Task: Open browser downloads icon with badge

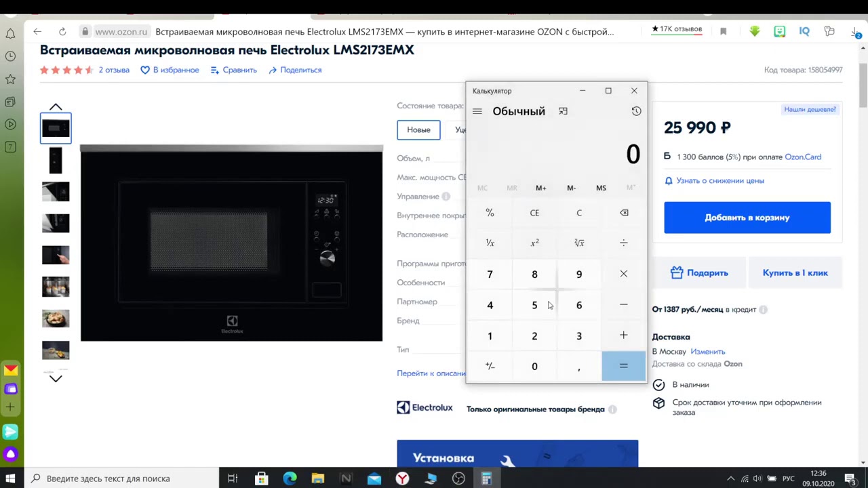Action: coord(856,32)
